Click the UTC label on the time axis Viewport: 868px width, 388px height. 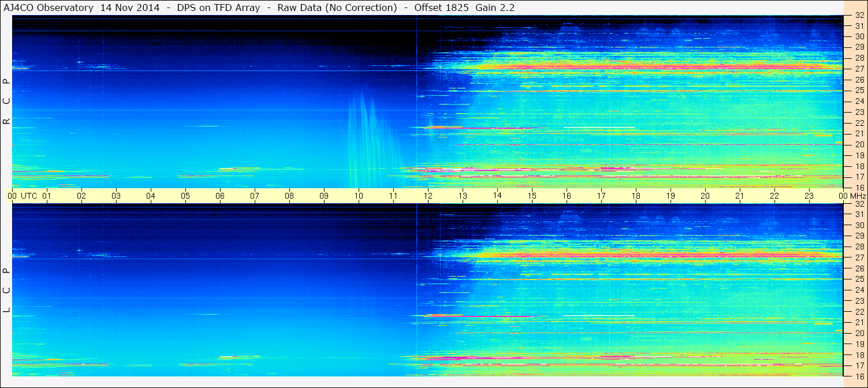pyautogui.click(x=29, y=196)
